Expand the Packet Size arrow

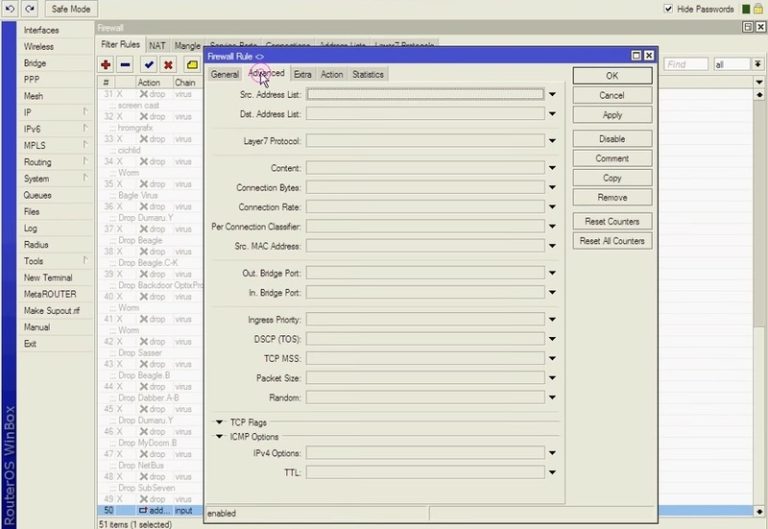pos(552,378)
